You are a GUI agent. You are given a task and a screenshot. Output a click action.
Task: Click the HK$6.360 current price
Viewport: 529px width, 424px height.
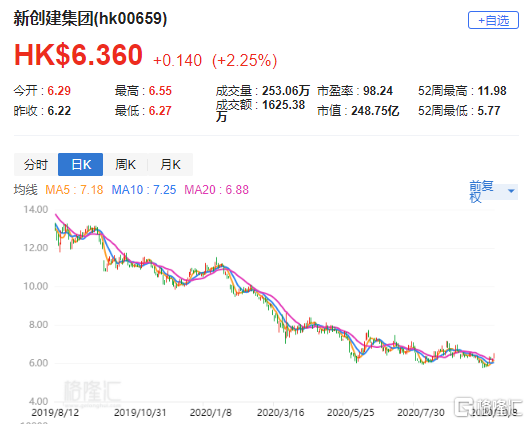[78, 55]
